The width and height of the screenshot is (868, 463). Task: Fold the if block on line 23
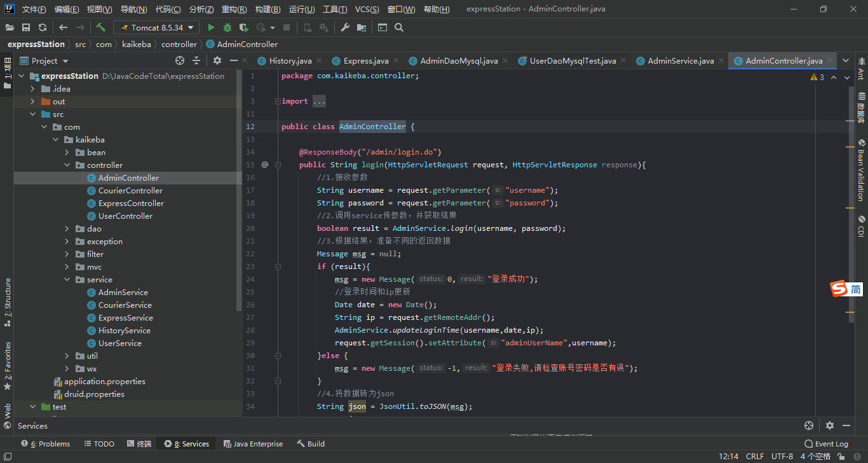pos(278,266)
